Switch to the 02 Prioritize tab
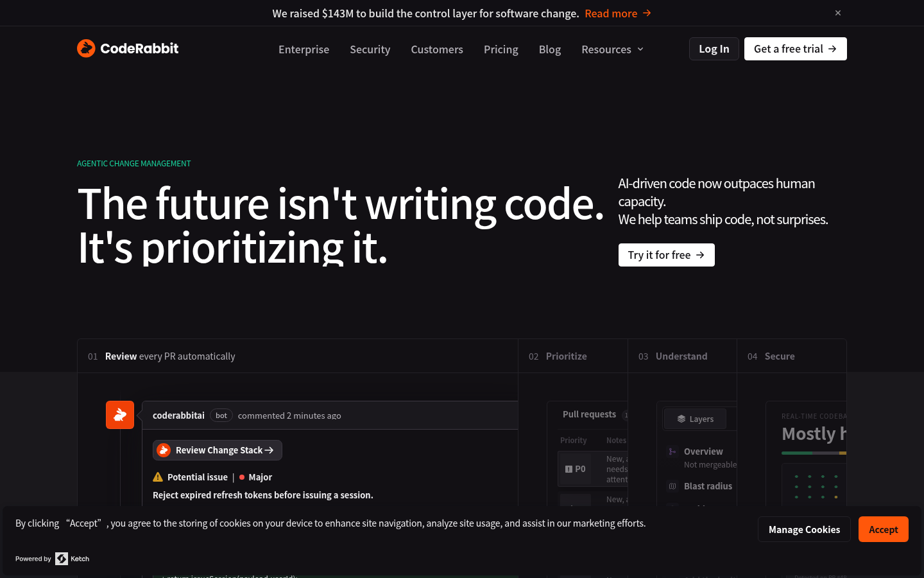This screenshot has width=924, height=578. 573,356
